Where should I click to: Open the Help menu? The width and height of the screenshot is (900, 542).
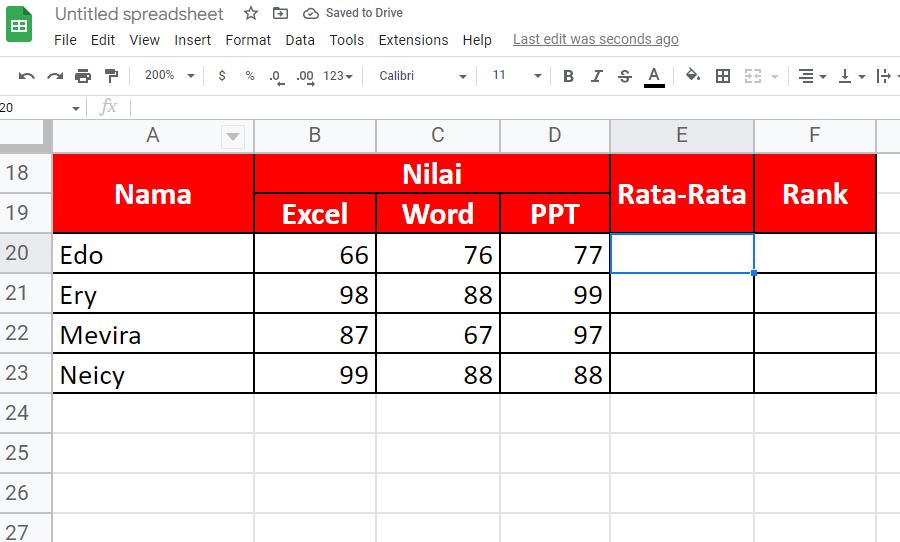click(477, 40)
